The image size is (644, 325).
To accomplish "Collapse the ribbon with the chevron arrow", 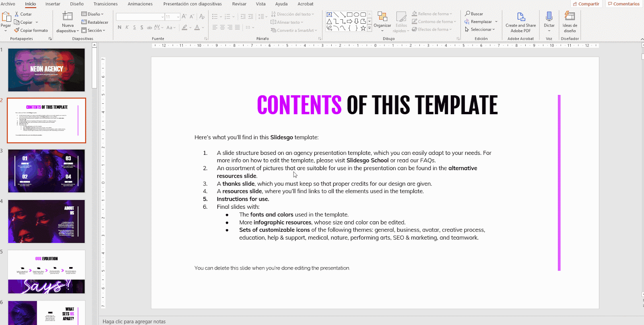I will (x=642, y=39).
